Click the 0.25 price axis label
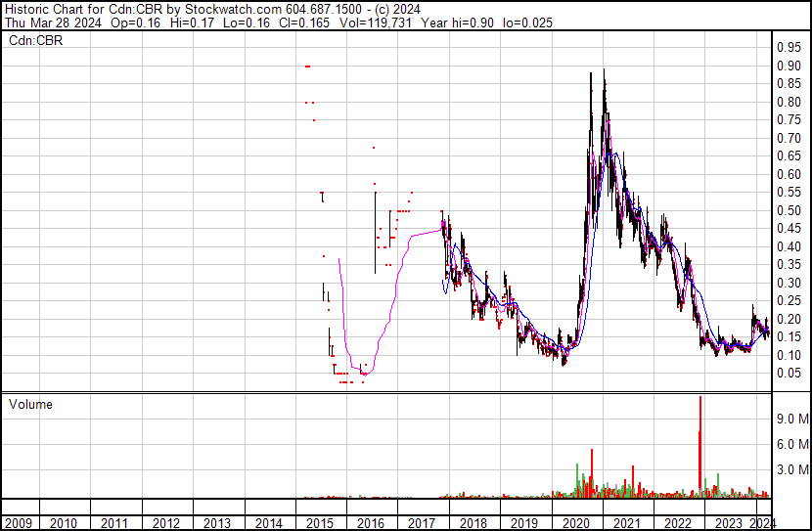The width and height of the screenshot is (812, 531). click(789, 301)
